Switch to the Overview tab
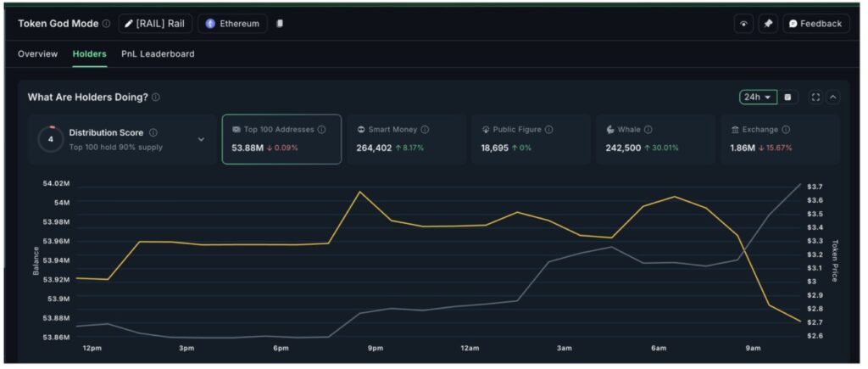 (38, 54)
